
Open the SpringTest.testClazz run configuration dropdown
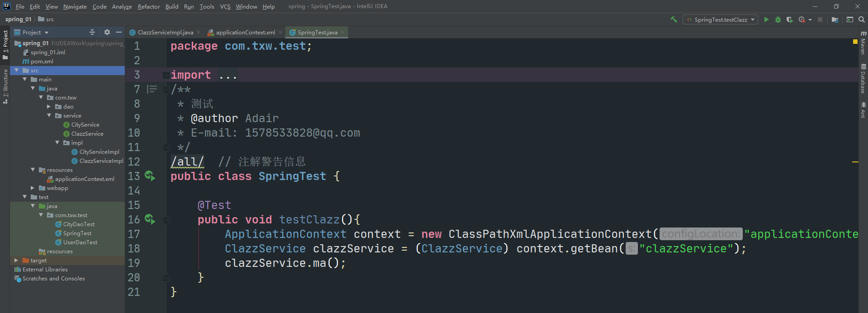coord(720,19)
